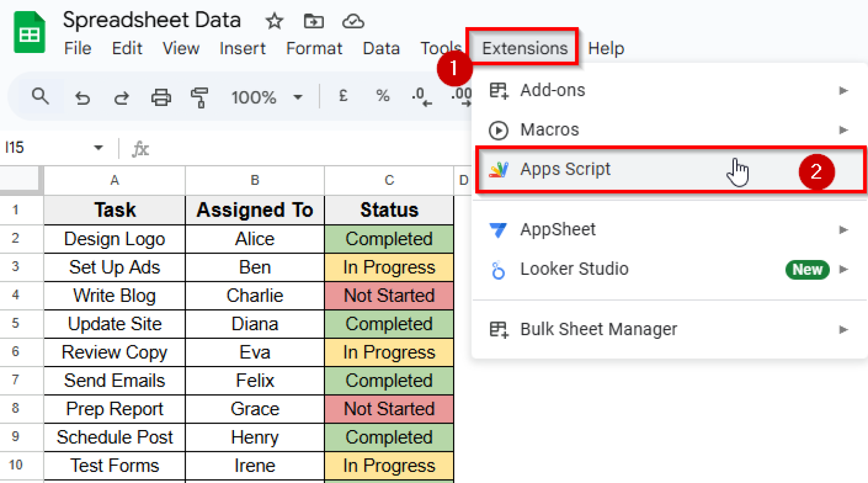Click inside the formula bar
Image resolution: width=868 pixels, height=483 pixels.
tap(297, 148)
